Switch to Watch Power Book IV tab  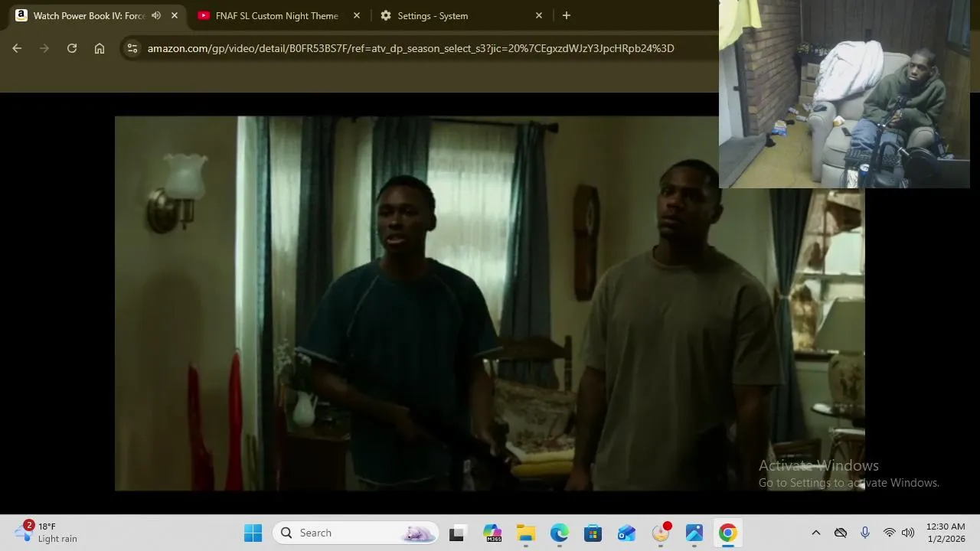pyautogui.click(x=89, y=15)
